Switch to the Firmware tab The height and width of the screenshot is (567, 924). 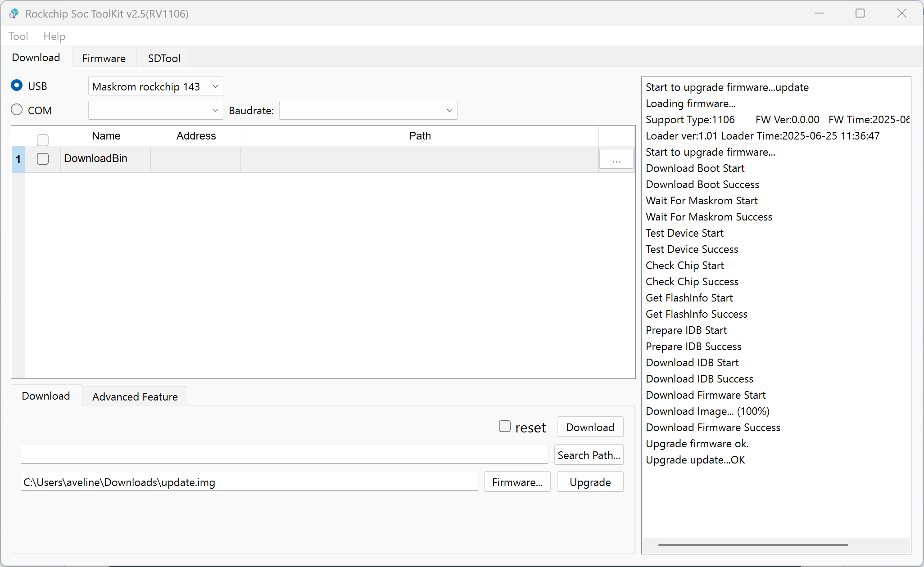pyautogui.click(x=104, y=58)
